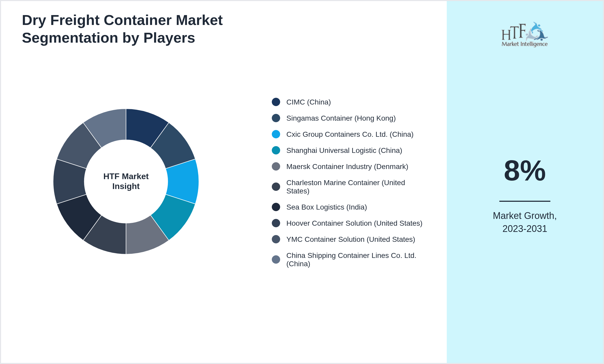This screenshot has height=364, width=604.
Task: Select the YMC Container Solution label
Action: pyautogui.click(x=351, y=239)
